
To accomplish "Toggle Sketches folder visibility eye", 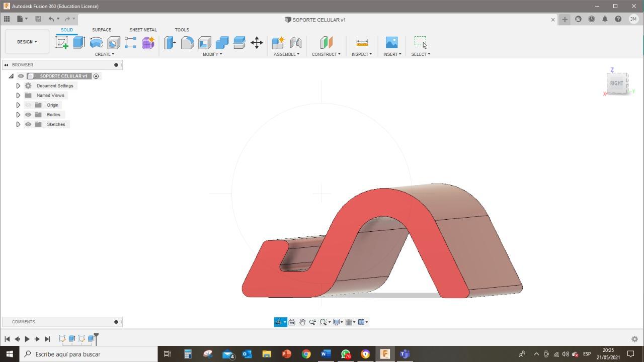I will [28, 124].
